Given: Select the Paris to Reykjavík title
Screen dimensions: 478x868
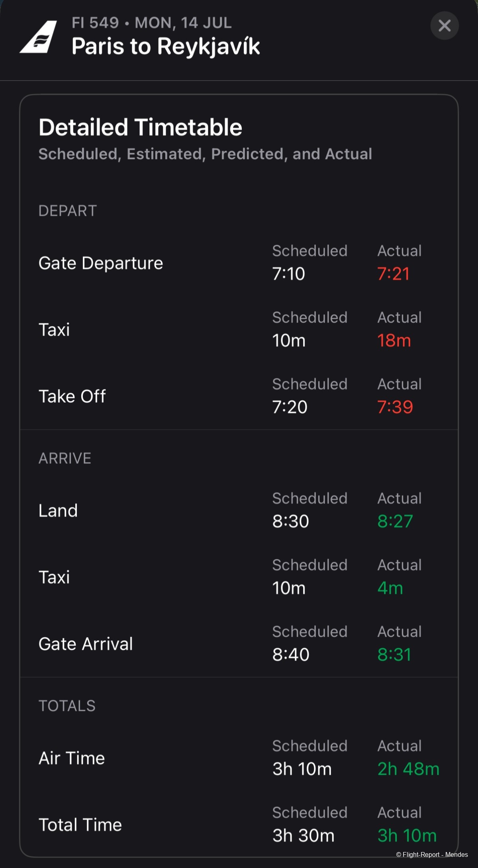Looking at the screenshot, I should 166,46.
